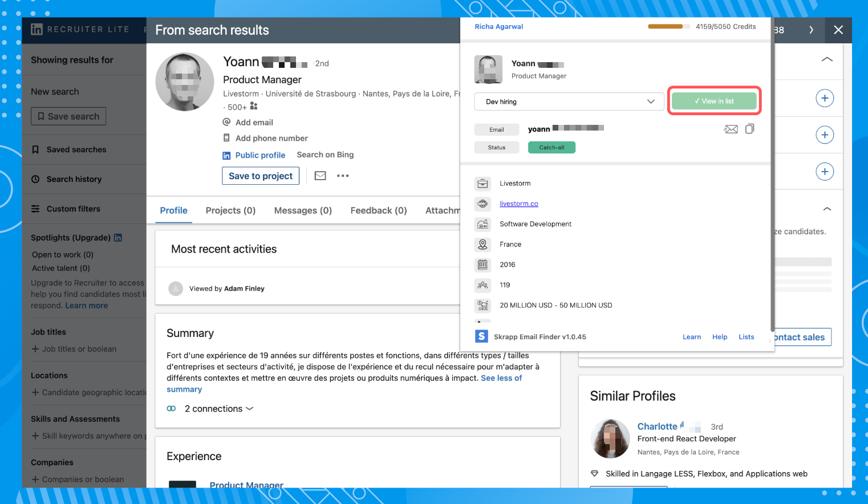This screenshot has height=504, width=868.
Task: Click the Learn more link under Spotlights
Action: click(x=87, y=306)
